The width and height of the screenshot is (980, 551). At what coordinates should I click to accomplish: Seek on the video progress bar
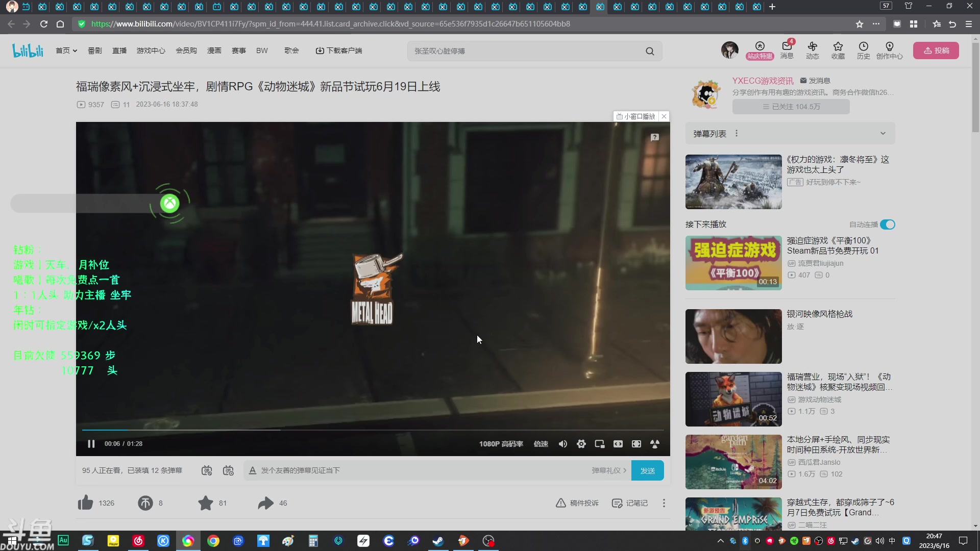click(x=373, y=430)
